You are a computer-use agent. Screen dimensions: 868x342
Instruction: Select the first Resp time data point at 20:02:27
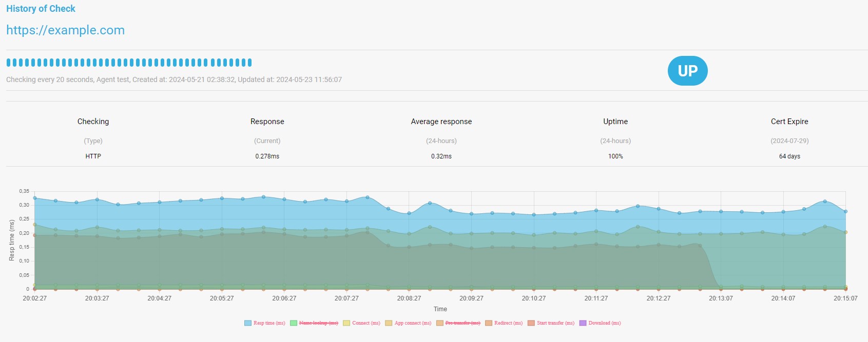tap(35, 198)
